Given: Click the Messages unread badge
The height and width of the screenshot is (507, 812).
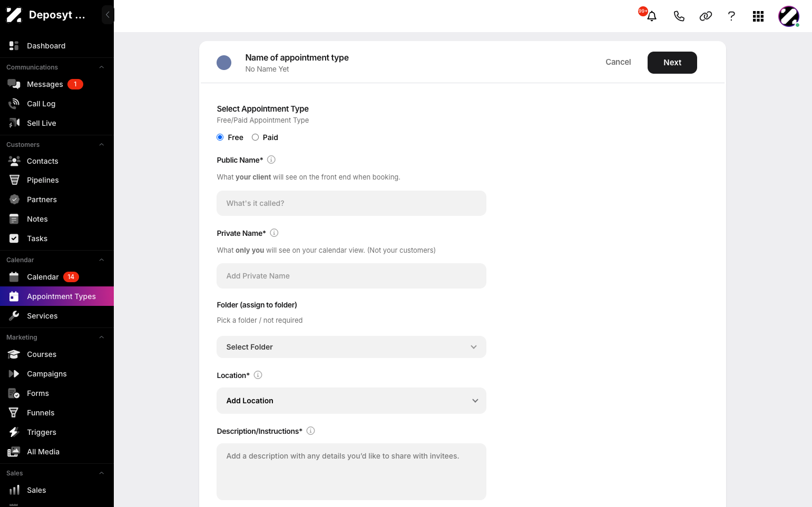Looking at the screenshot, I should point(75,84).
